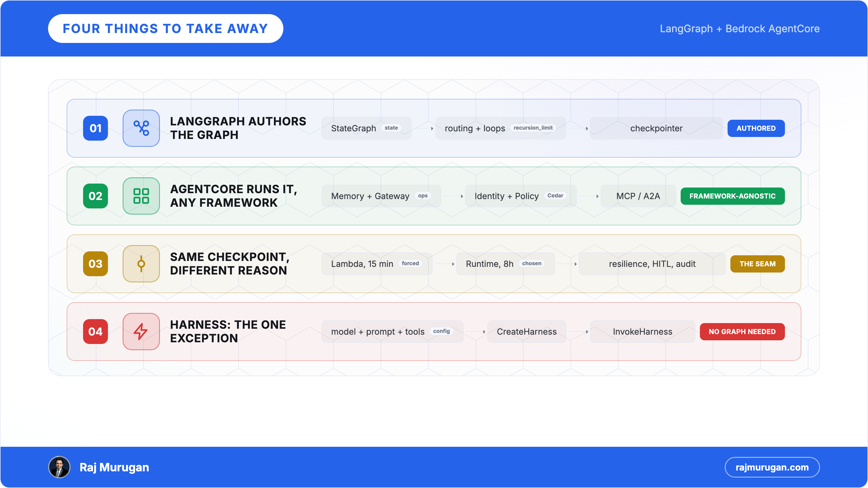
Task: Click the graph branching icon in row 01
Action: coord(141,128)
